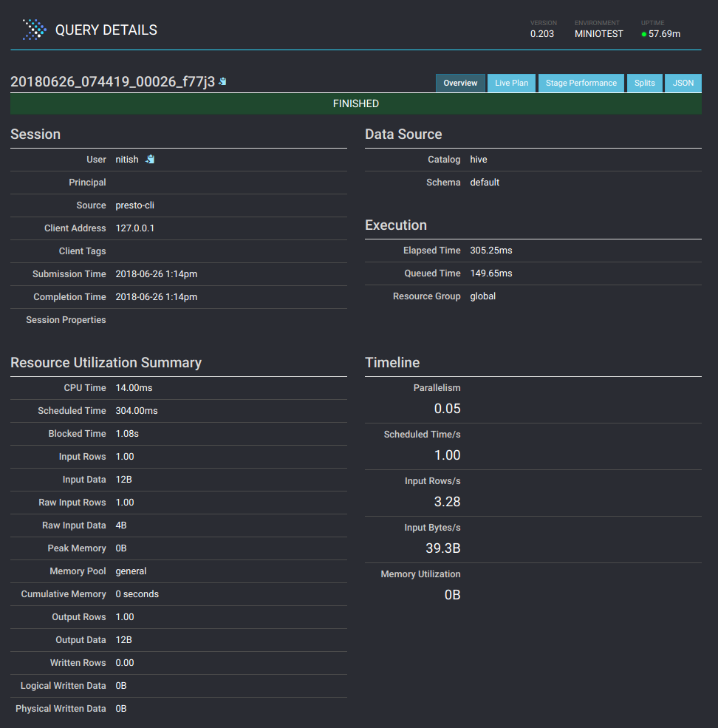Go to the Stage Performance tab
Viewport: 718px width, 728px height.
pos(581,83)
